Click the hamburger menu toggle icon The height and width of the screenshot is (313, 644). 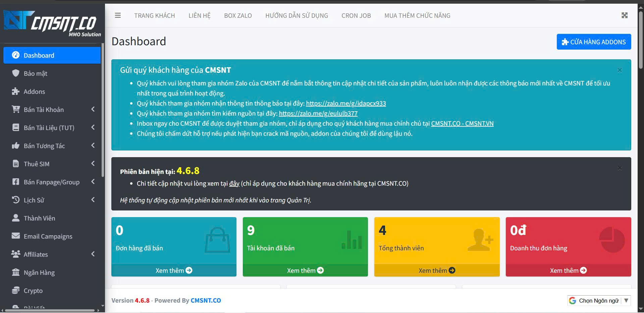tap(118, 15)
